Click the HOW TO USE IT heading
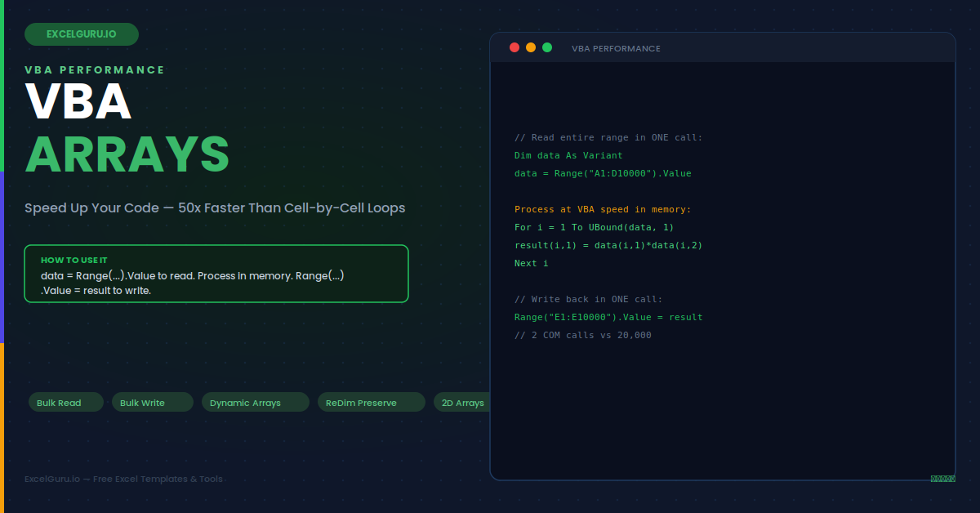Viewport: 980px width, 513px height. click(74, 260)
